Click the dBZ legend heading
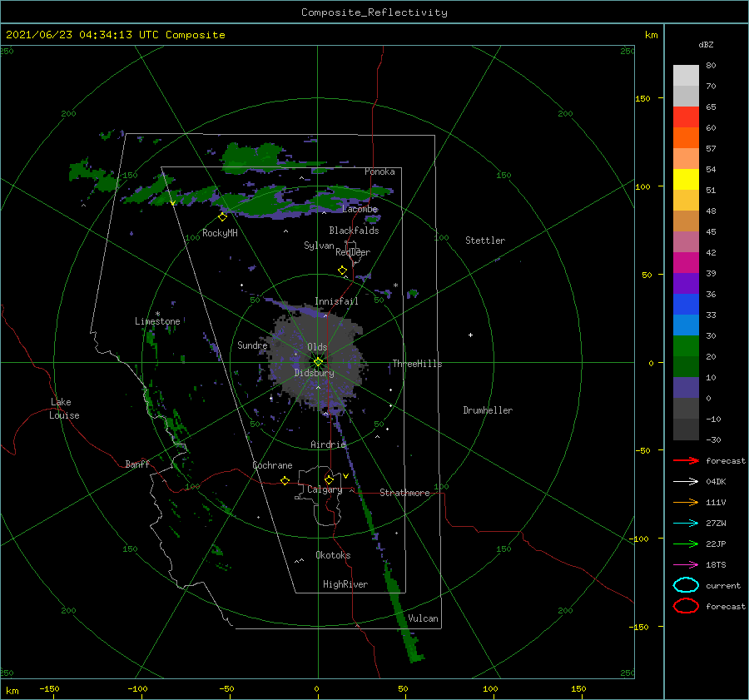 point(706,44)
